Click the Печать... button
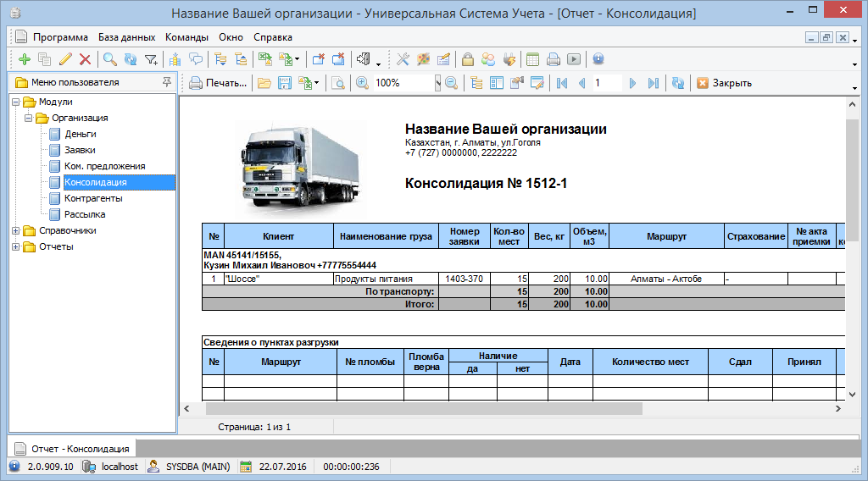This screenshot has width=868, height=481. [x=219, y=83]
